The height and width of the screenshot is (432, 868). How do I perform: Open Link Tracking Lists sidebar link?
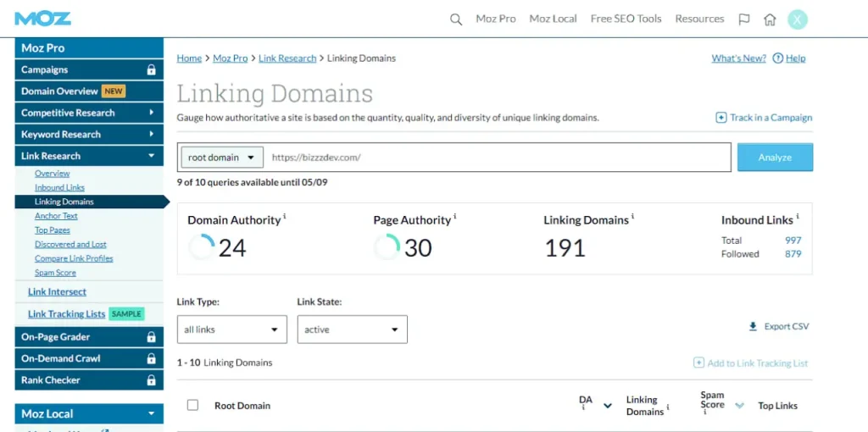click(x=66, y=314)
